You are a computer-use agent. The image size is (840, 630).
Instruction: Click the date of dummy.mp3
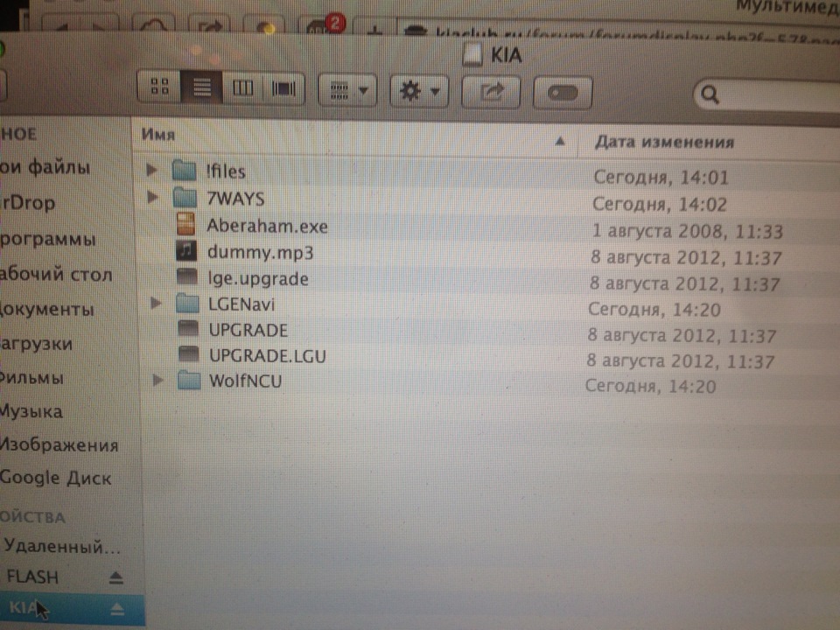point(686,257)
